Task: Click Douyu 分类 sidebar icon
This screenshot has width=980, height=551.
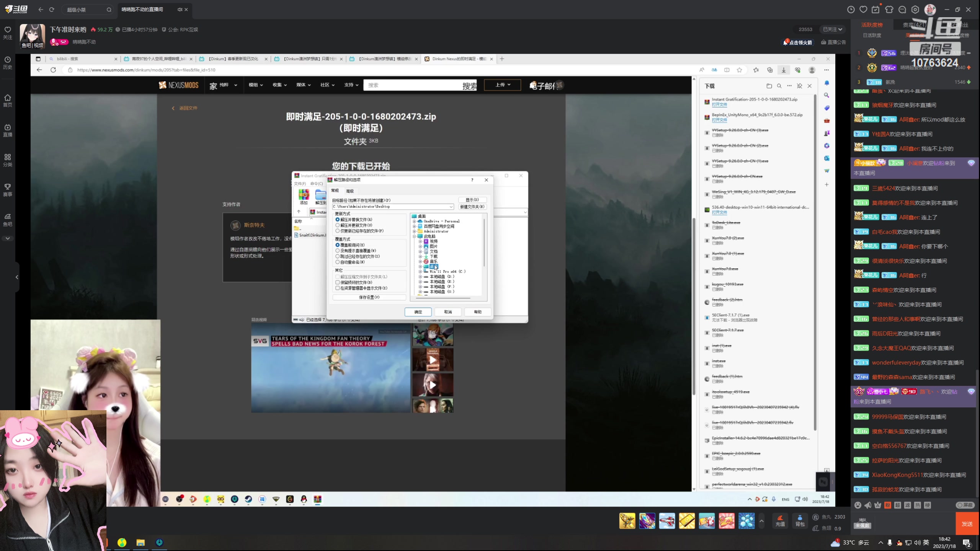Action: click(x=8, y=160)
